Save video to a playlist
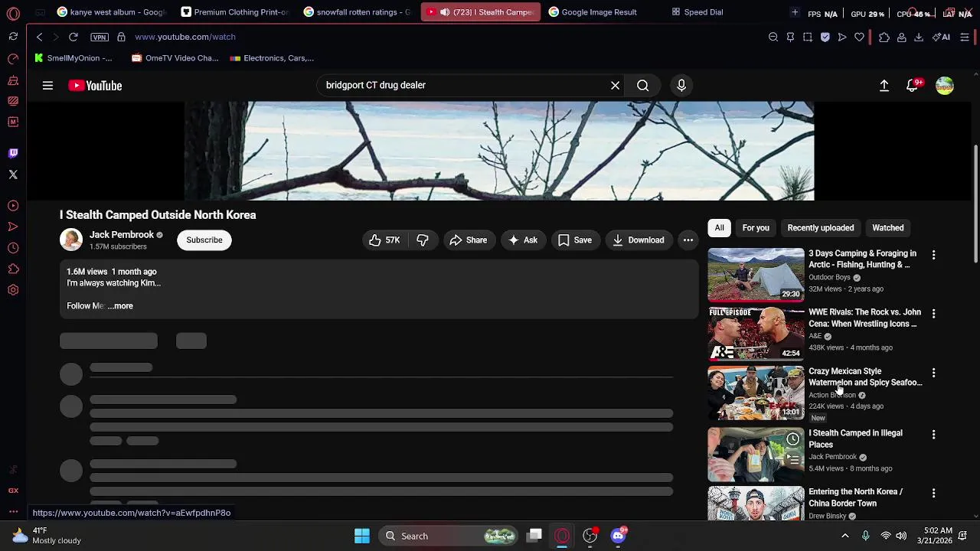 click(575, 240)
